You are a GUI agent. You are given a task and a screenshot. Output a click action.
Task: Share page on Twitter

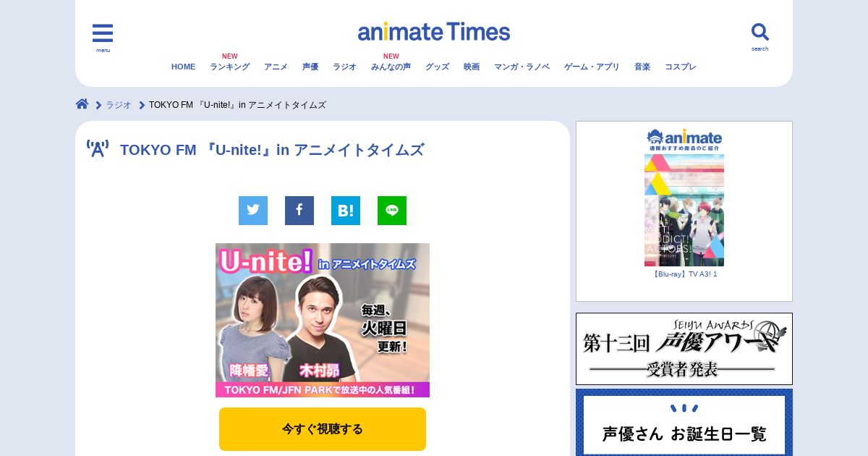click(x=253, y=211)
